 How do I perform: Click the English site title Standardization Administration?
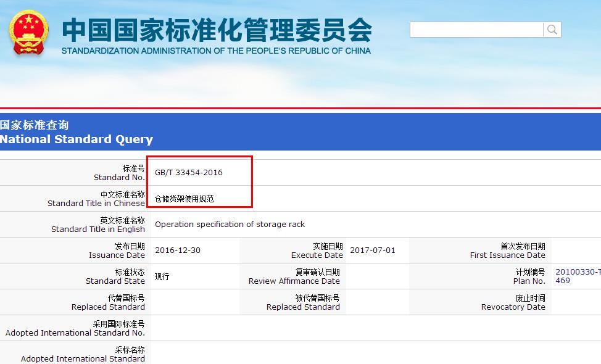pos(216,51)
